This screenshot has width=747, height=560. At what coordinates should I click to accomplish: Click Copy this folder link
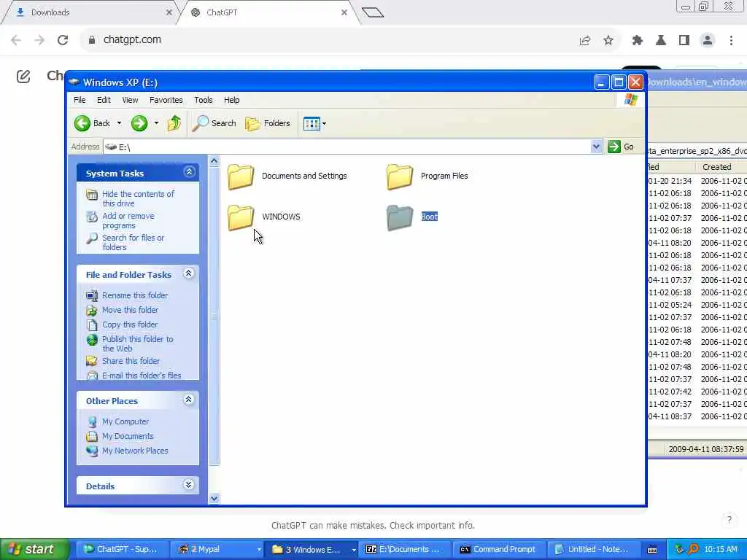click(130, 324)
